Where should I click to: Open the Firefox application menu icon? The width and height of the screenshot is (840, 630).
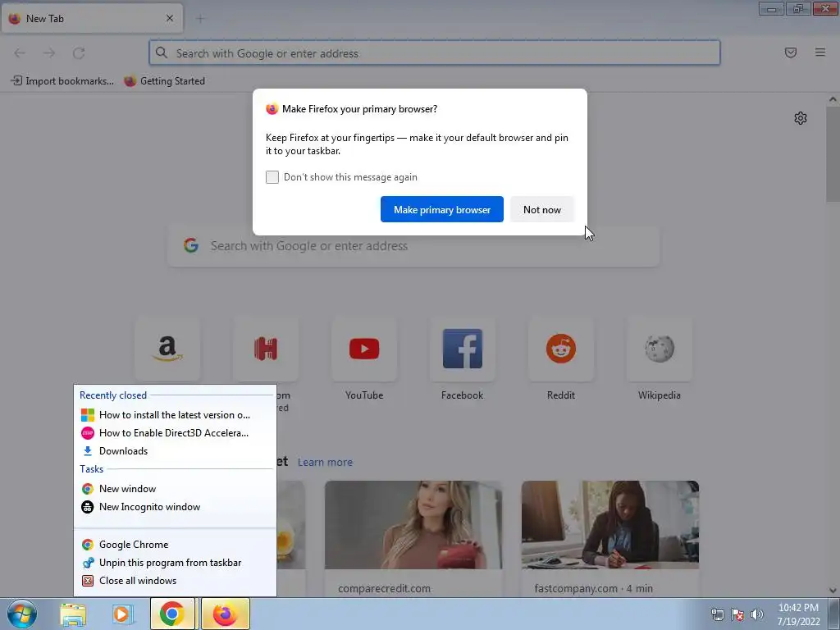[x=820, y=52]
